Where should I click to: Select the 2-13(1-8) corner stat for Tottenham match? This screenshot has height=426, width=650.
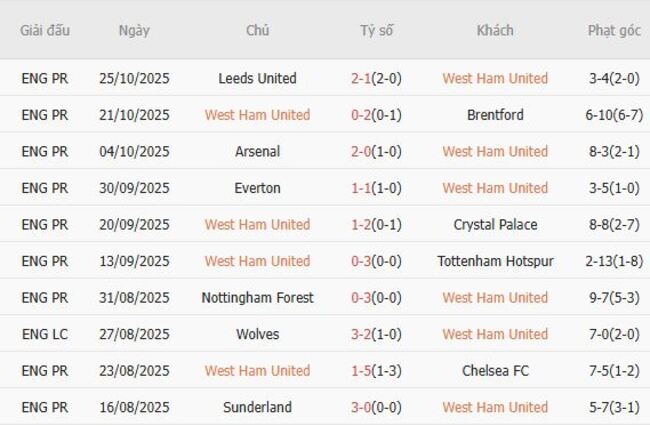[x=614, y=261]
